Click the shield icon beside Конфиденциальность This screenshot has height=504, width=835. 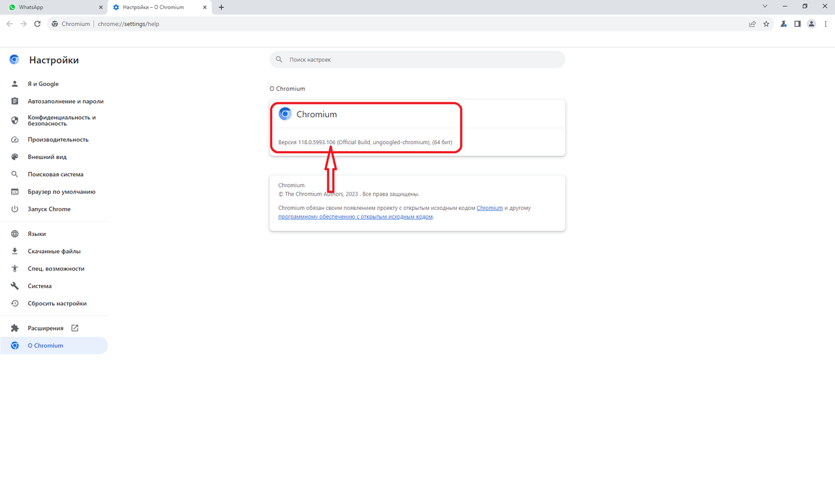(x=14, y=120)
